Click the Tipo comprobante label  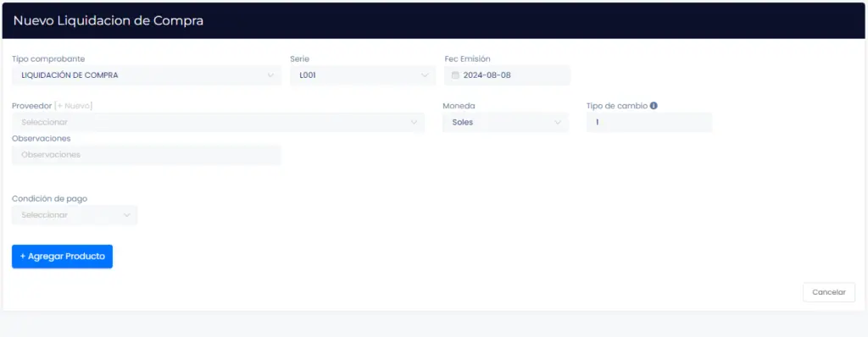(x=48, y=58)
